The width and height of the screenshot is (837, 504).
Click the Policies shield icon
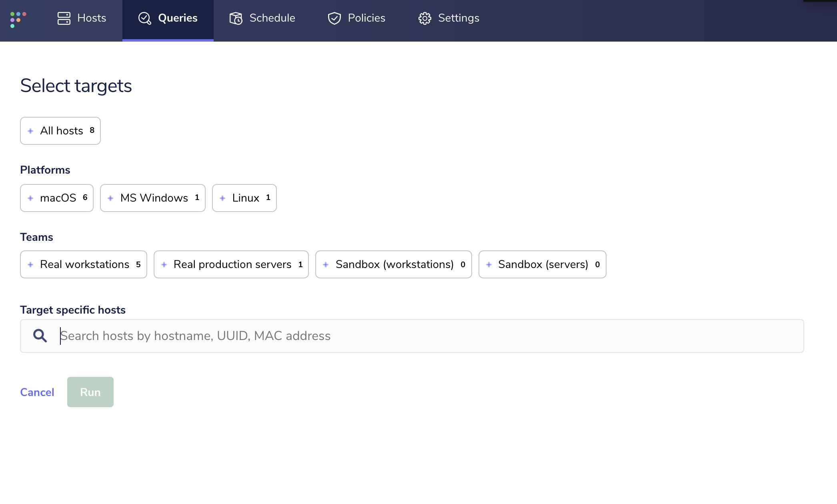pos(334,18)
